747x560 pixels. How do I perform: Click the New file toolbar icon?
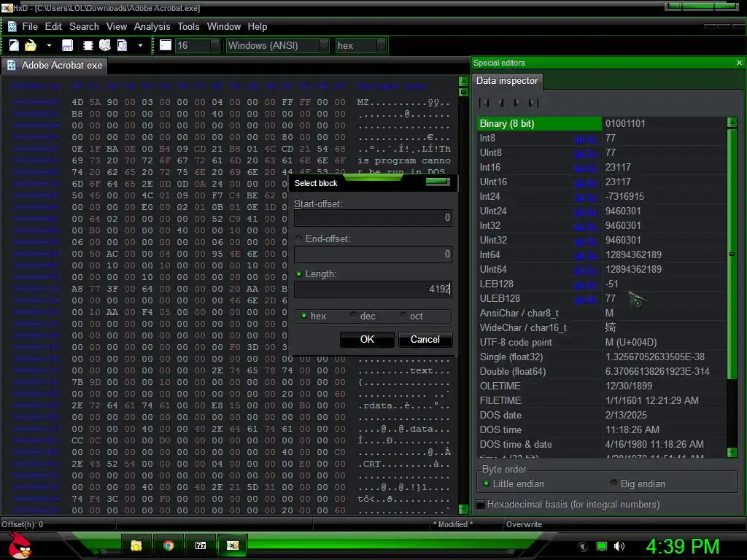[14, 45]
